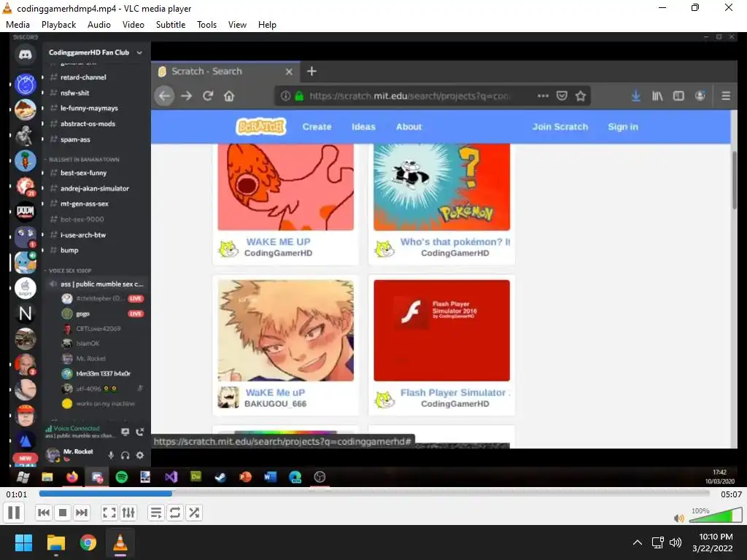
Task: Click total time 05:07 label
Action: click(x=731, y=494)
